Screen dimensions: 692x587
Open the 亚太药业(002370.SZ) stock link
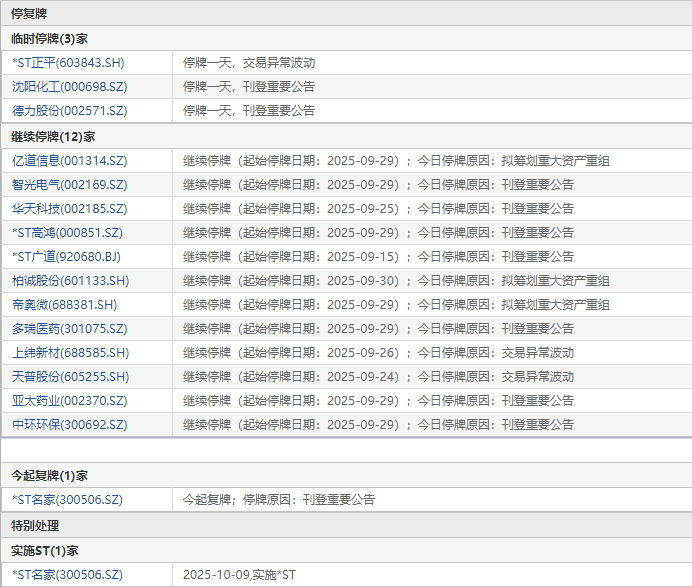70,401
